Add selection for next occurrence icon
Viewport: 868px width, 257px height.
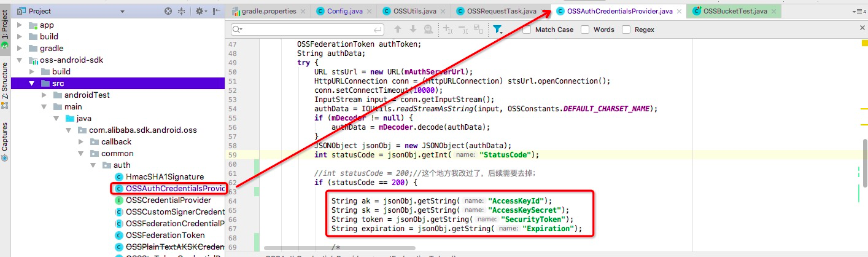[x=448, y=29]
